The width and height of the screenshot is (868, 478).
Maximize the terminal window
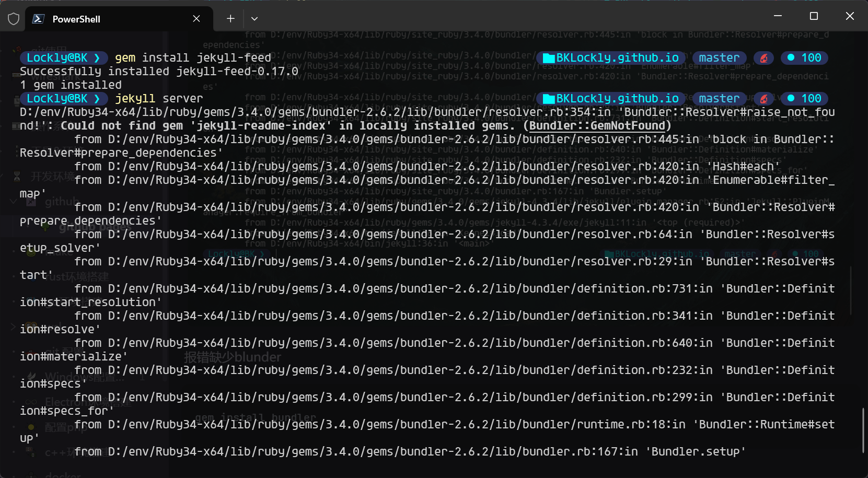pos(814,16)
